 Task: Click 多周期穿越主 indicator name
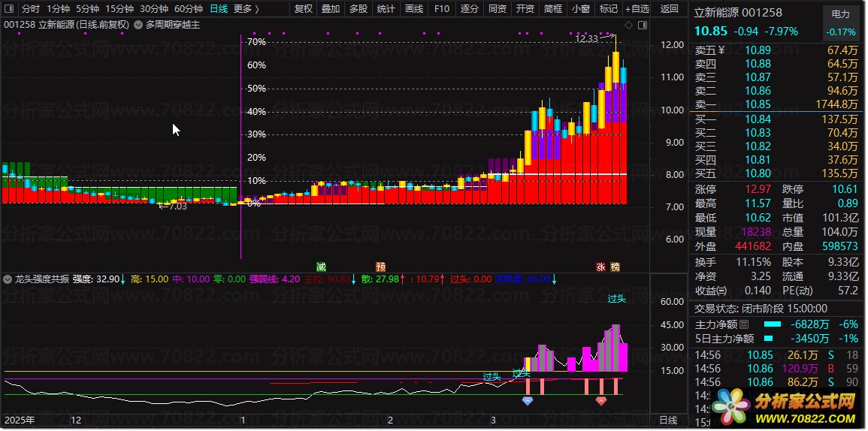click(173, 25)
